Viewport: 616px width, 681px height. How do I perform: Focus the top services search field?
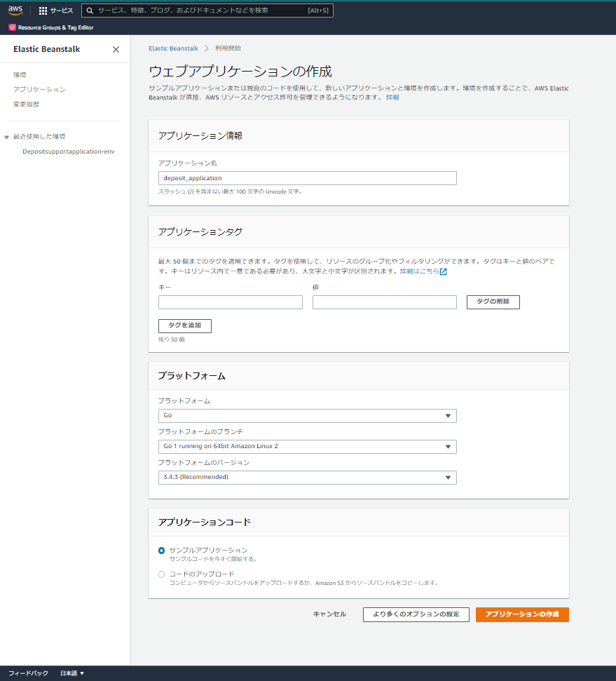(207, 11)
